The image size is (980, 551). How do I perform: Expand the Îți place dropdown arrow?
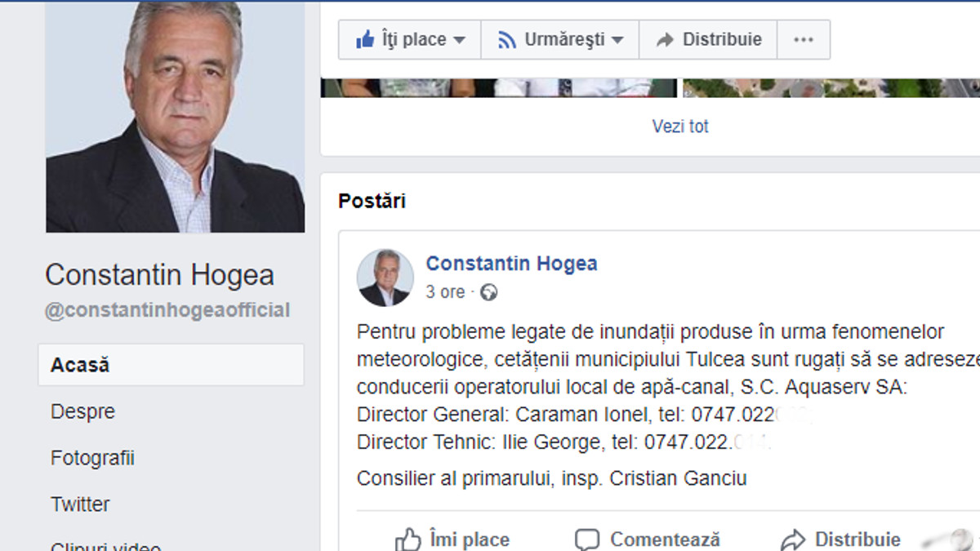point(459,39)
